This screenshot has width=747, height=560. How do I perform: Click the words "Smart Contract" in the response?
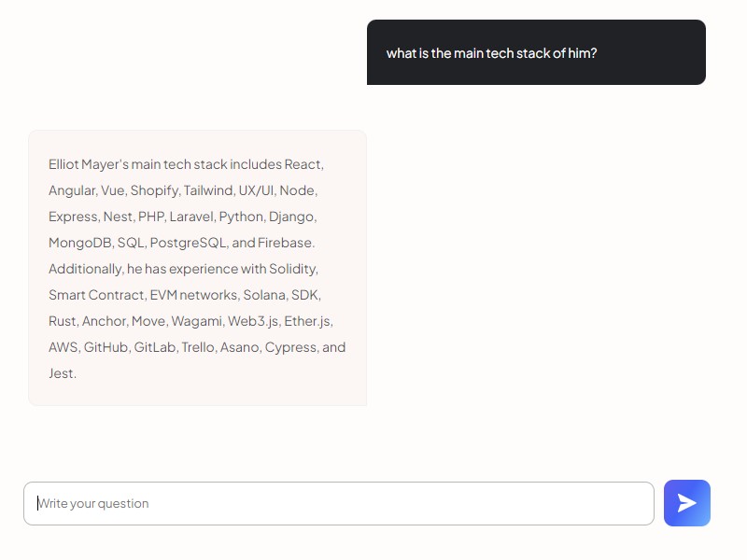(x=97, y=295)
